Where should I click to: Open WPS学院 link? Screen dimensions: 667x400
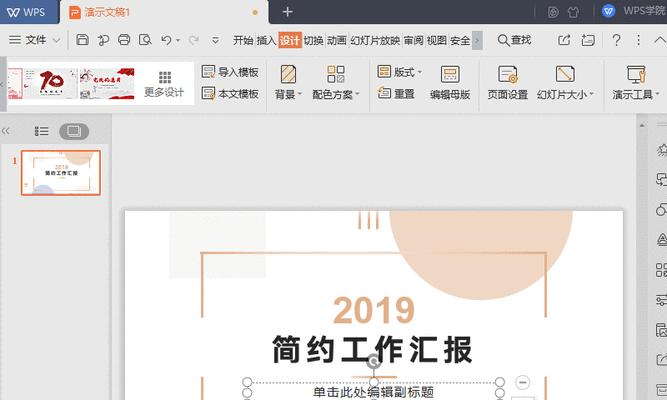coord(633,11)
